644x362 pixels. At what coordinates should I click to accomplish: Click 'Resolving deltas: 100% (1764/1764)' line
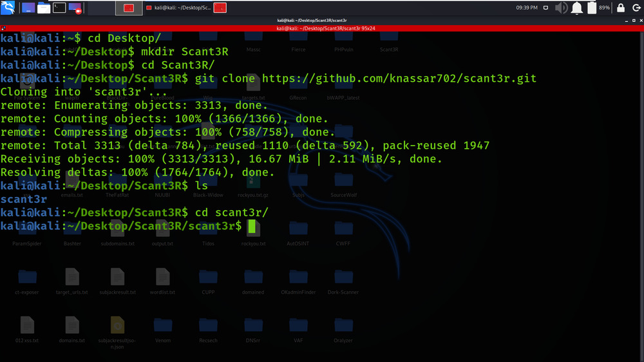click(137, 172)
